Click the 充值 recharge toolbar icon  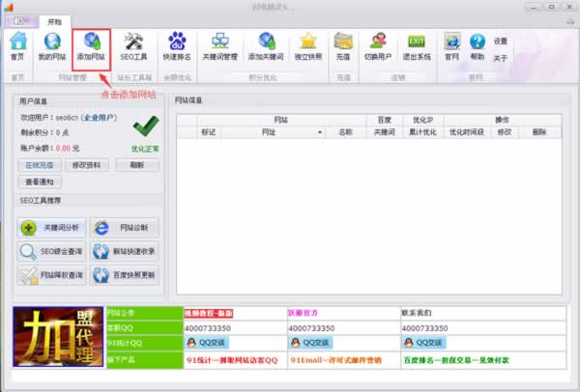coord(343,45)
